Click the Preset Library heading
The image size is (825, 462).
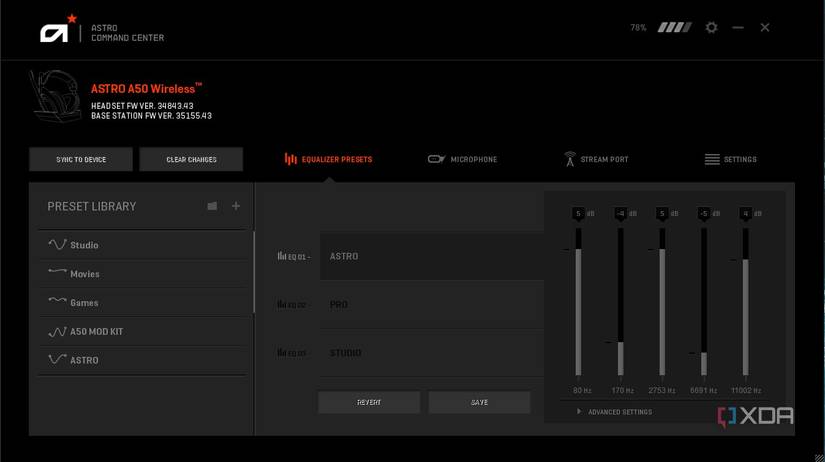click(x=92, y=206)
